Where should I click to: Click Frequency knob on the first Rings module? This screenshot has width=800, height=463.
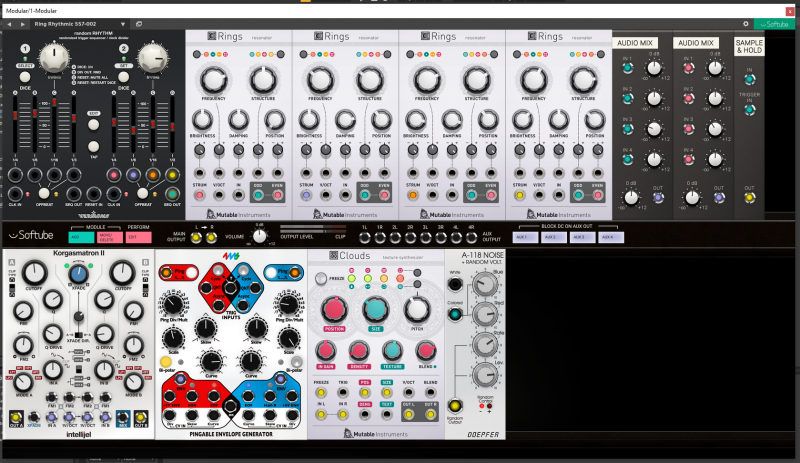click(x=213, y=80)
